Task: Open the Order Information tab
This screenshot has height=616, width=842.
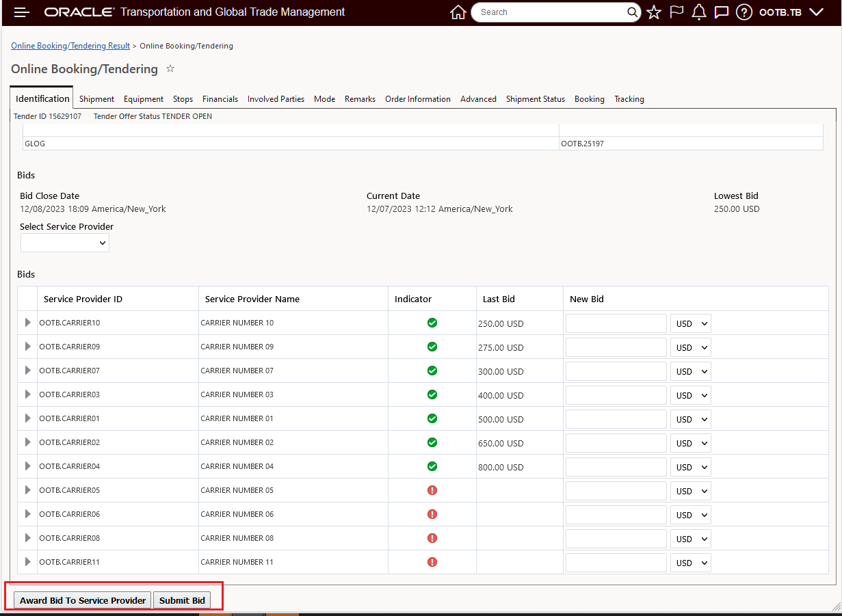Action: click(418, 99)
